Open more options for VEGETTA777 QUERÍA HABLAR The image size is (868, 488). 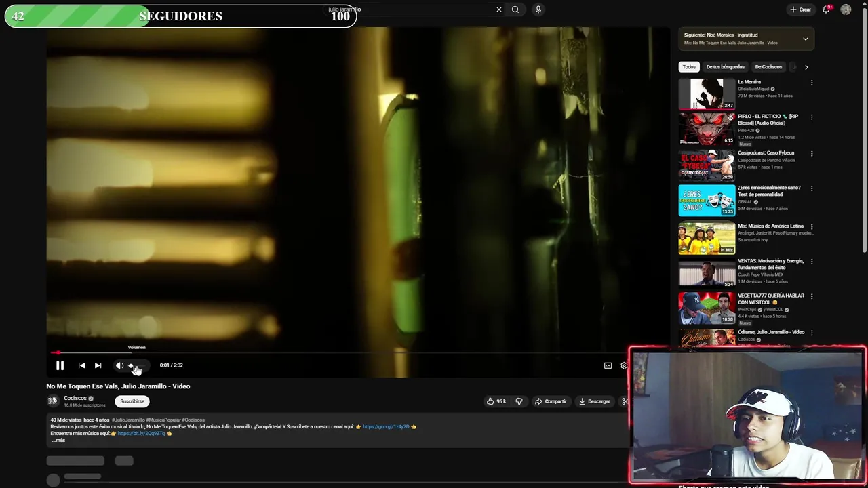812,297
